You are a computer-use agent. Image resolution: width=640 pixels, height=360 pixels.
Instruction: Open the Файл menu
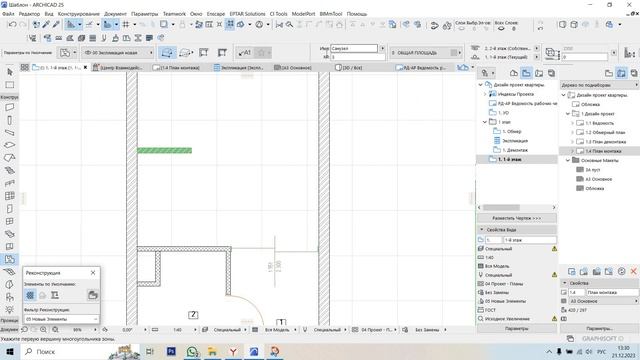(8, 13)
